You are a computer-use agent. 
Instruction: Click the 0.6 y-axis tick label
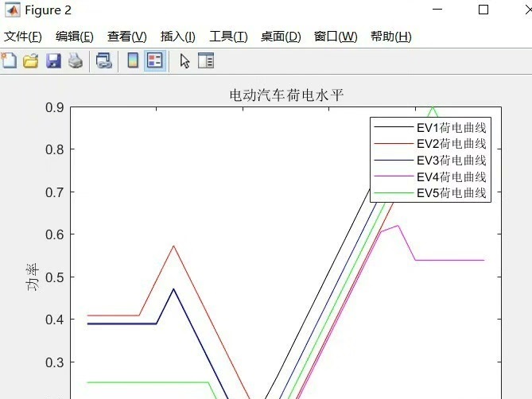pos(55,234)
